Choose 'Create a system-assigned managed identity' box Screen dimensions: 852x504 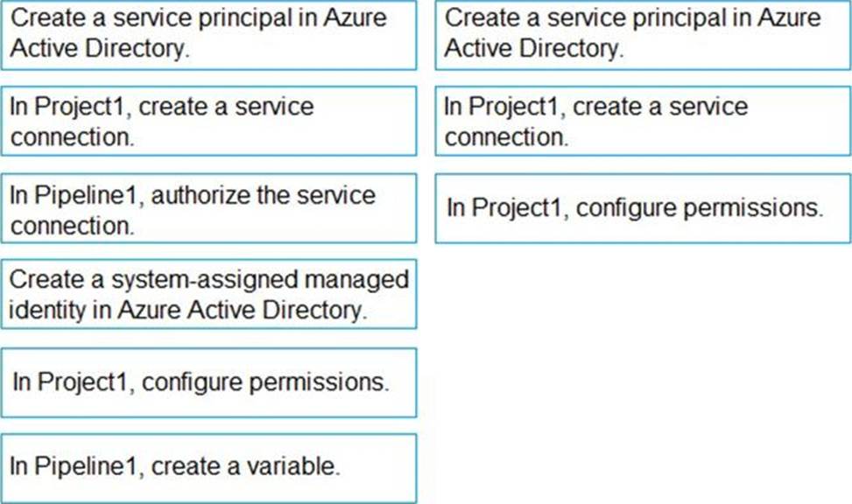pyautogui.click(x=208, y=295)
